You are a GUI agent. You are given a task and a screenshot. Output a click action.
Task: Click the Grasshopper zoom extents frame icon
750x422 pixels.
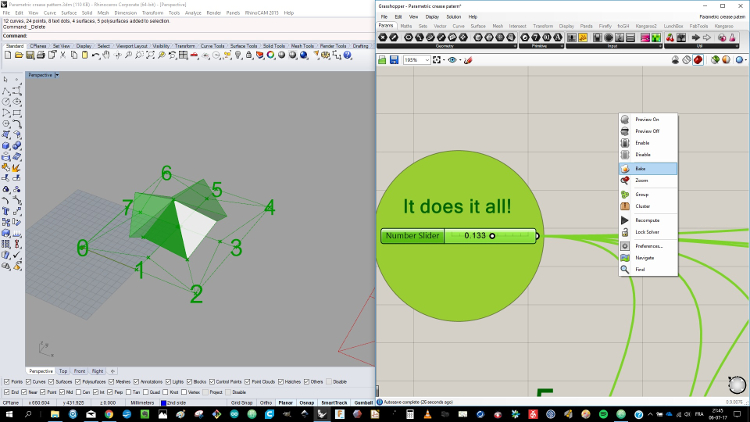[437, 60]
